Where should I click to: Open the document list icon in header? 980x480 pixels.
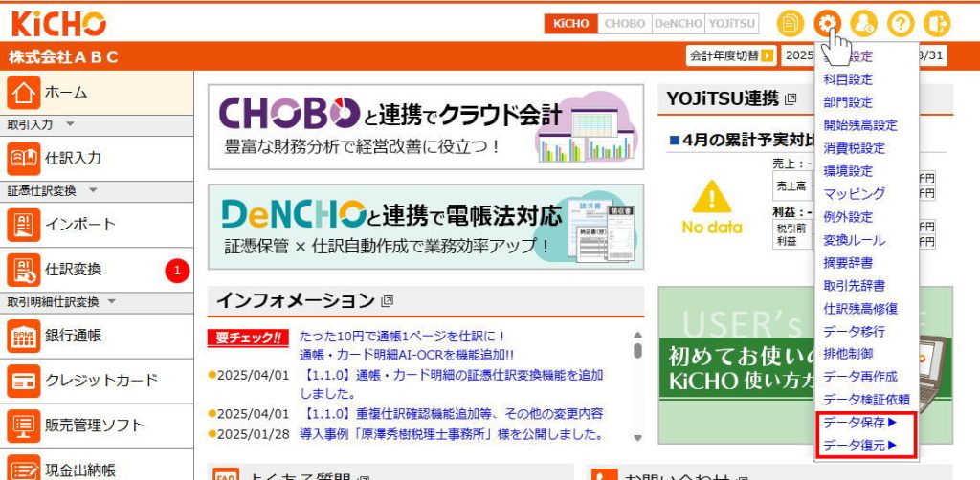tap(790, 24)
